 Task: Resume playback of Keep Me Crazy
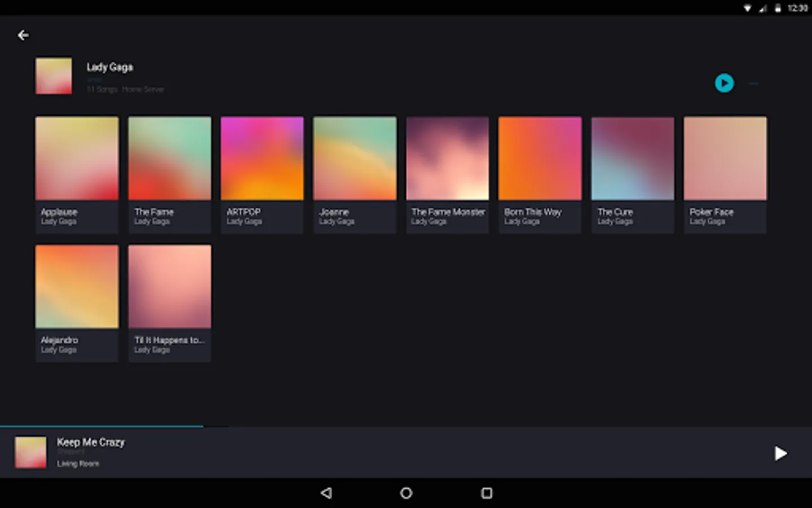[x=780, y=453]
